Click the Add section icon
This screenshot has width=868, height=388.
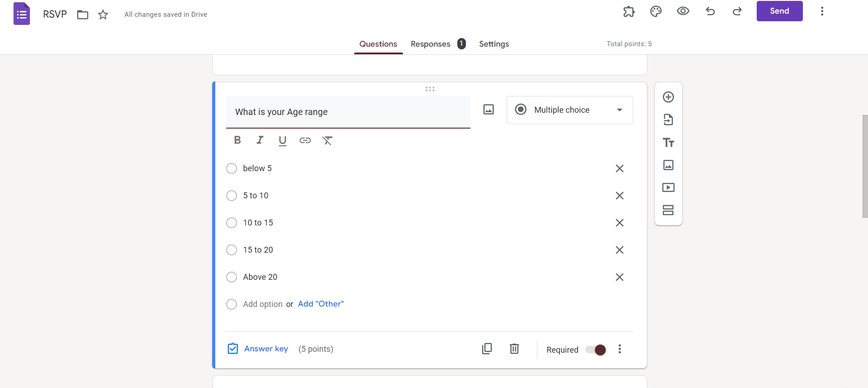tap(668, 210)
